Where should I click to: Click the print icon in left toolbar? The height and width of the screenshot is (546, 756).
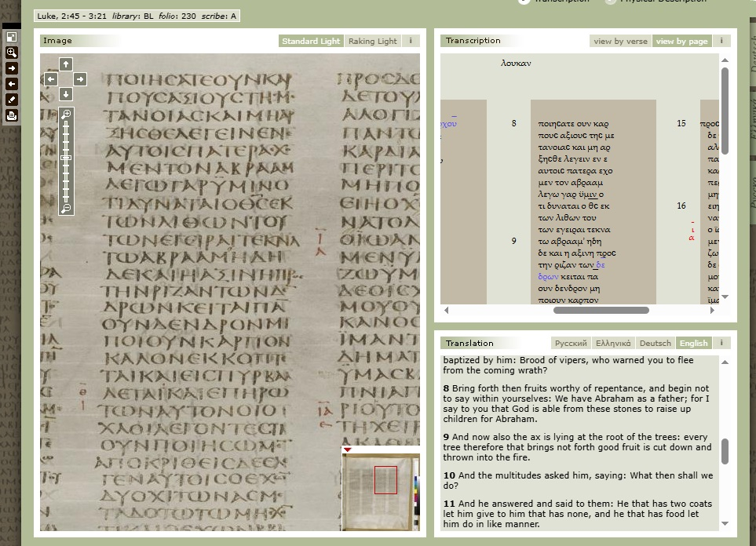tap(12, 115)
